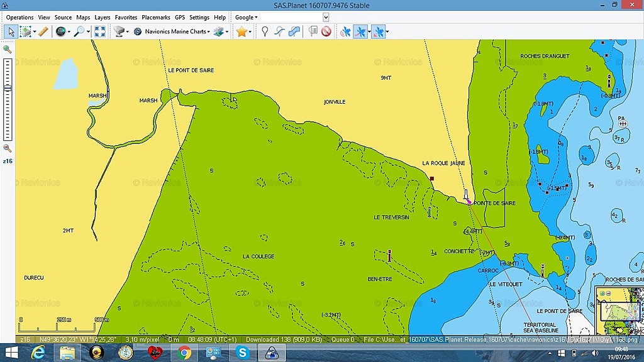Toggle full screen map view
The width and height of the screenshot is (644, 362).
coord(99,31)
